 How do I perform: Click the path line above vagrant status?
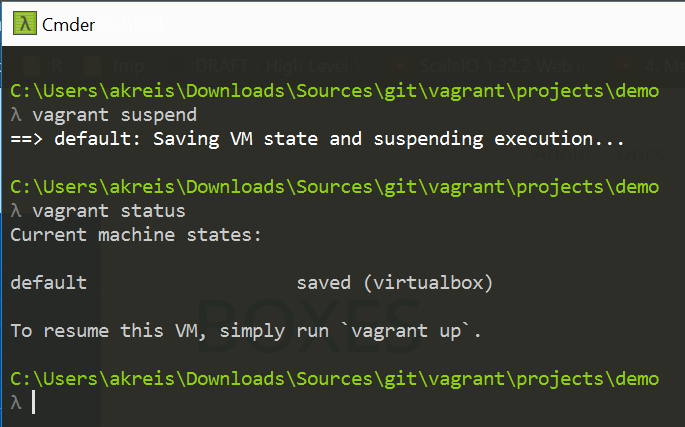click(334, 187)
